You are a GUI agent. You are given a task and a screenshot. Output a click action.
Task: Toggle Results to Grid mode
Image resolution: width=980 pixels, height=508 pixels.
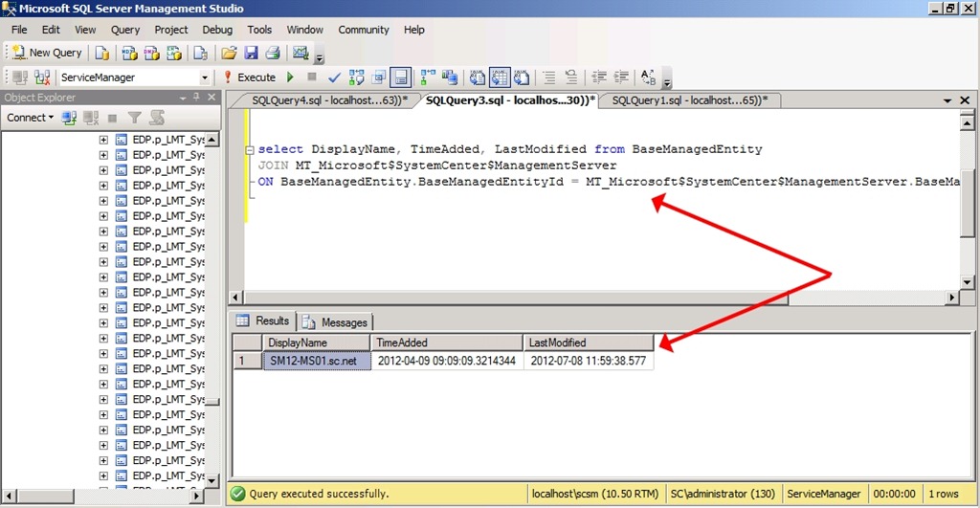pos(500,77)
